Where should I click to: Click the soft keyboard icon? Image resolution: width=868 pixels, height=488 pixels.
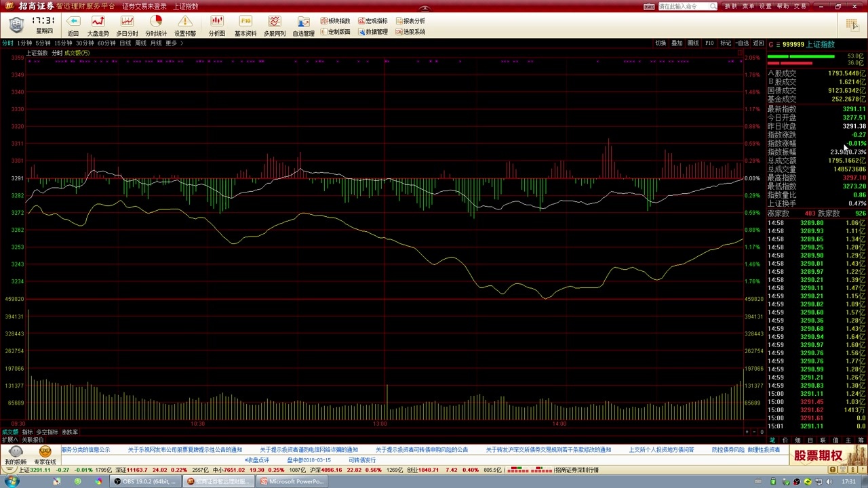coord(649,6)
